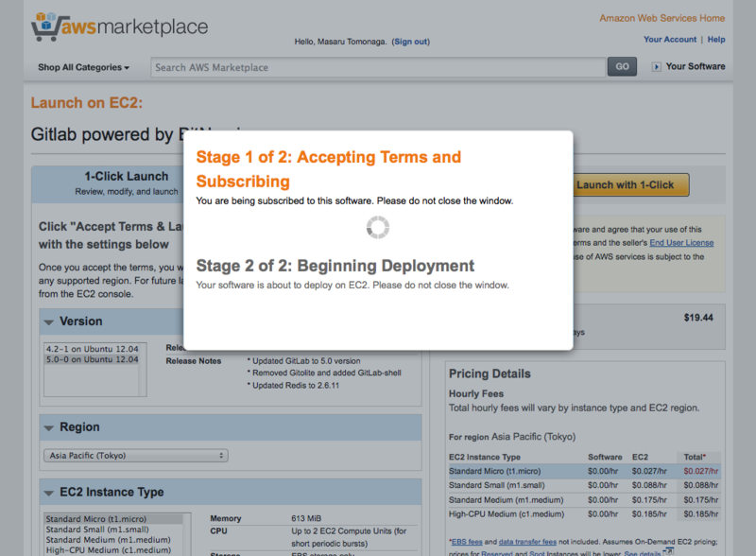Click the Stage 1 loading spinner

point(378,227)
